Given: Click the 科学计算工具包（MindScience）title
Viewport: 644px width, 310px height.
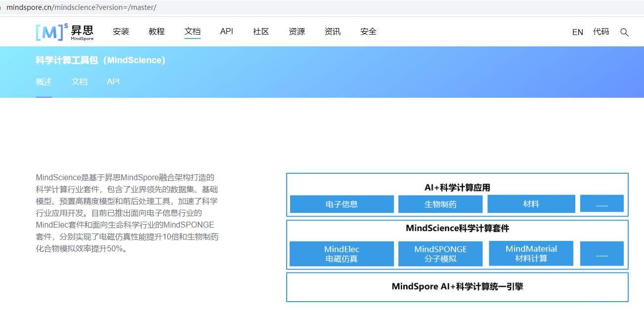Looking at the screenshot, I should [x=100, y=60].
